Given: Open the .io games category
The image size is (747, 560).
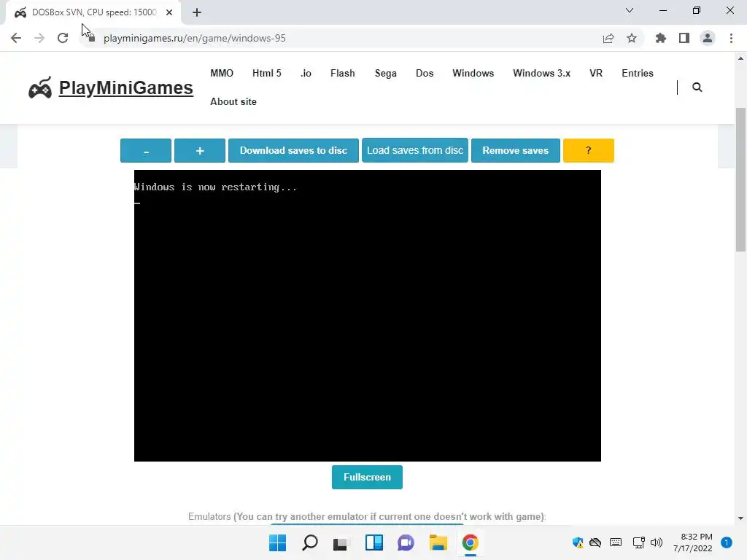Looking at the screenshot, I should pos(306,74).
